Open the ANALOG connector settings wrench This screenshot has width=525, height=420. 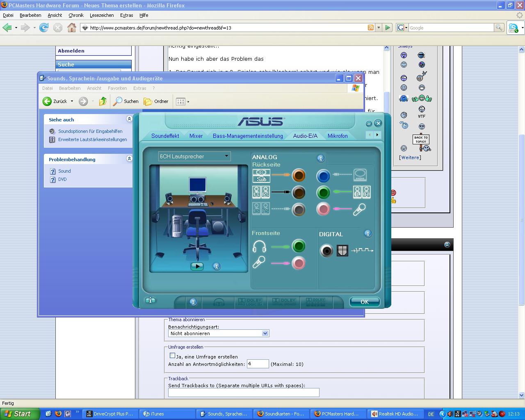click(x=321, y=158)
